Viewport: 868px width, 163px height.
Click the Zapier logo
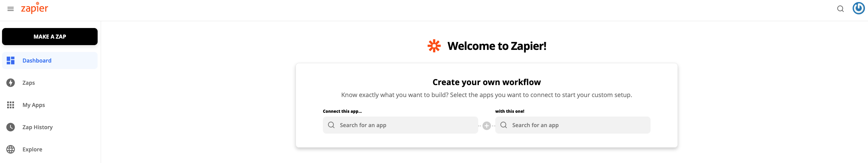[34, 8]
